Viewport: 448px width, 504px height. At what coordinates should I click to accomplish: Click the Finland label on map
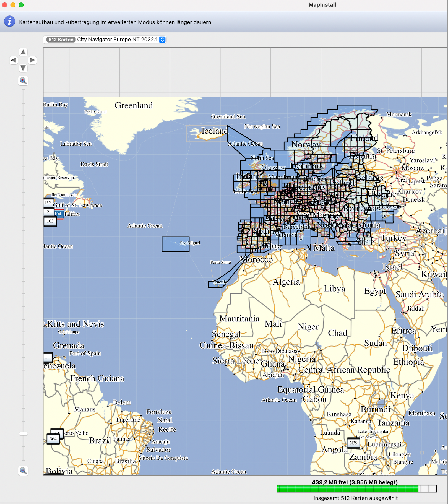pos(364,137)
